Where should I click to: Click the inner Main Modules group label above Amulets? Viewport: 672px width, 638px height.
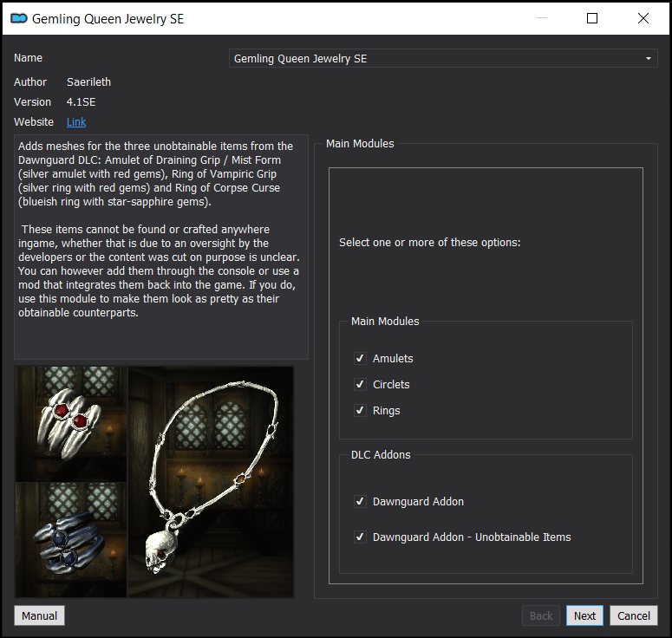pyautogui.click(x=385, y=322)
